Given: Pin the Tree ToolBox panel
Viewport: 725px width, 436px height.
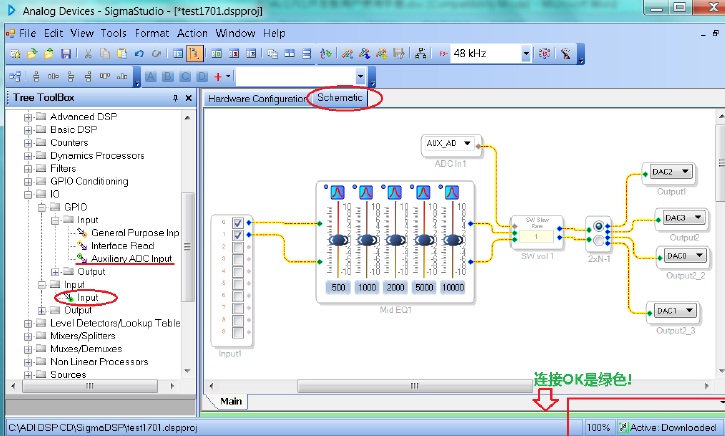Looking at the screenshot, I should [x=175, y=98].
